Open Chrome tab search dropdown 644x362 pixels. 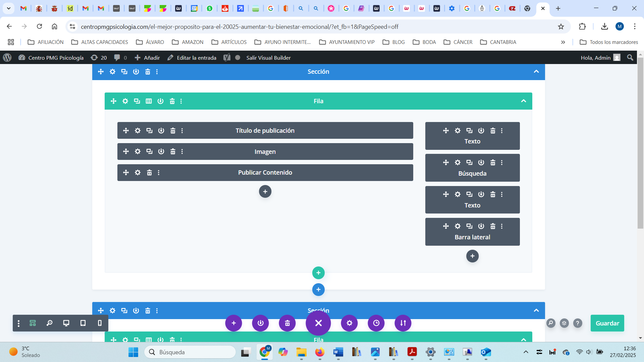(x=9, y=8)
